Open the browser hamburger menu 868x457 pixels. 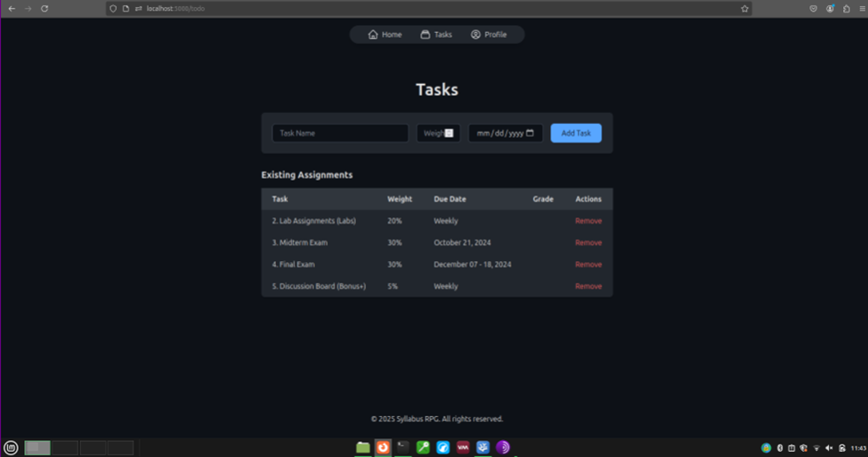[863, 9]
